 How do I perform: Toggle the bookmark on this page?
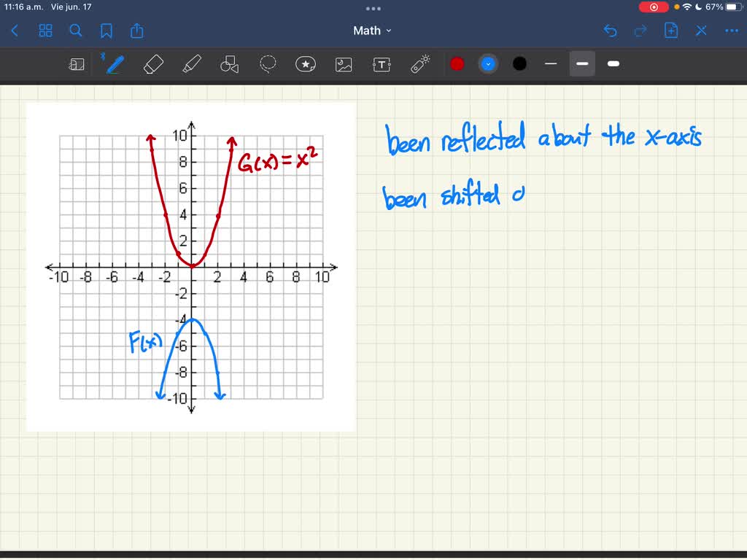pyautogui.click(x=107, y=31)
